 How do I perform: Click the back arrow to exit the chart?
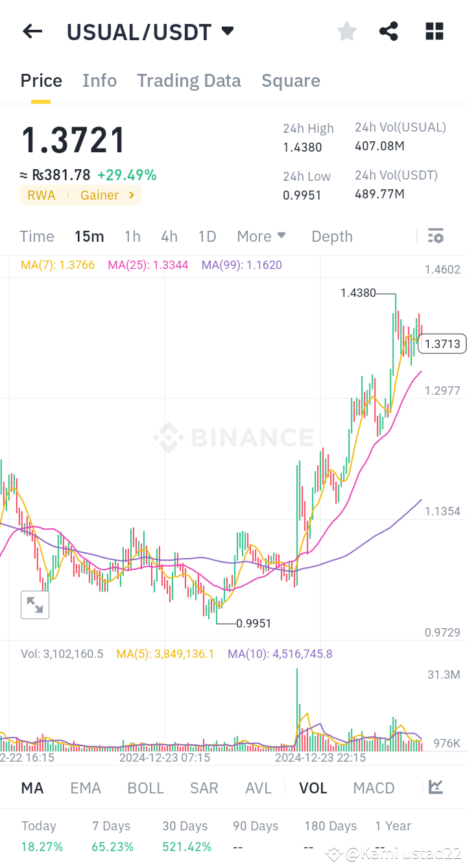point(32,31)
